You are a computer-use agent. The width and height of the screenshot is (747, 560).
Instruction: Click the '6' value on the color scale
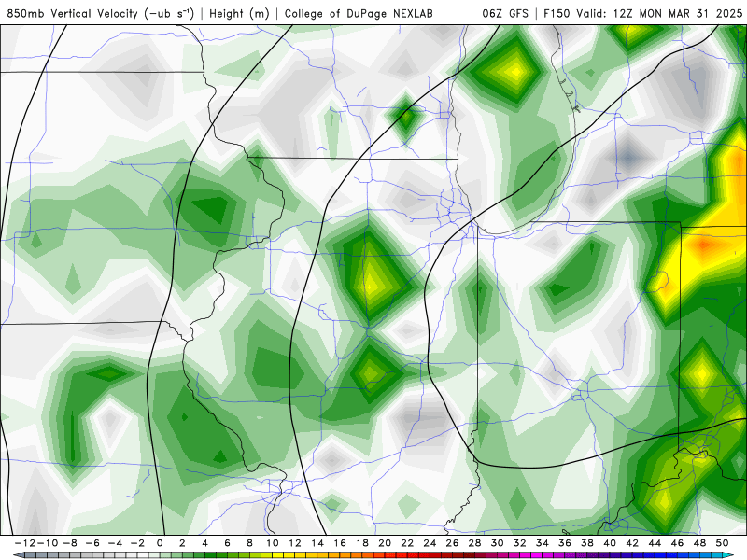tap(227, 543)
